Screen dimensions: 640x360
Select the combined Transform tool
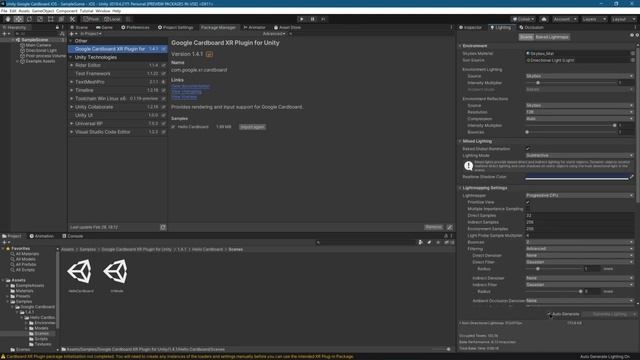coord(61,19)
